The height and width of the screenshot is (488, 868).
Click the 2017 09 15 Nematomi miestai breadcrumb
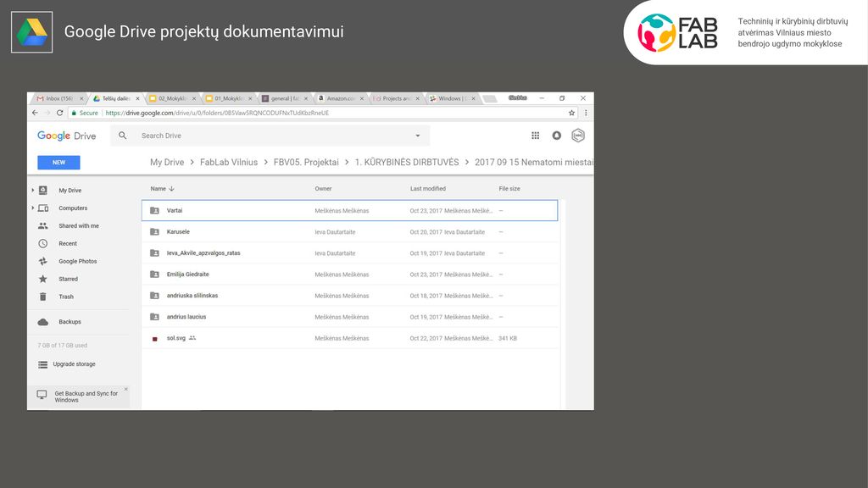click(x=534, y=162)
